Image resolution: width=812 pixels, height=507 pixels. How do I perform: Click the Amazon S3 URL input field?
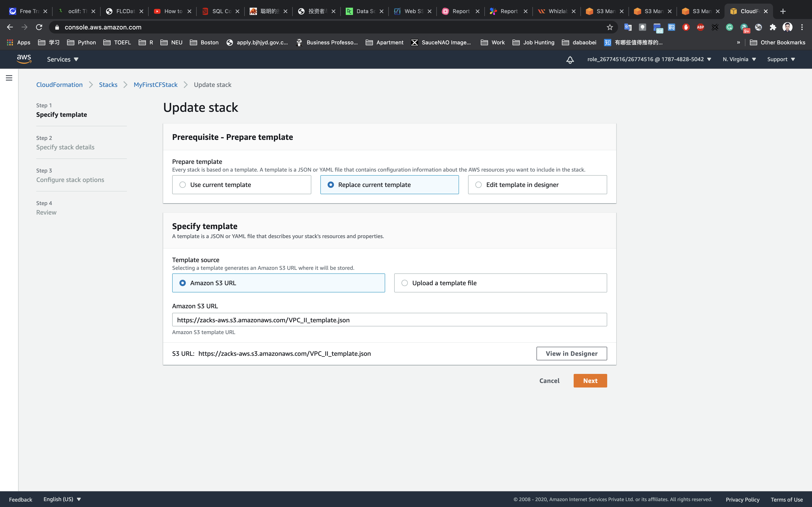389,320
